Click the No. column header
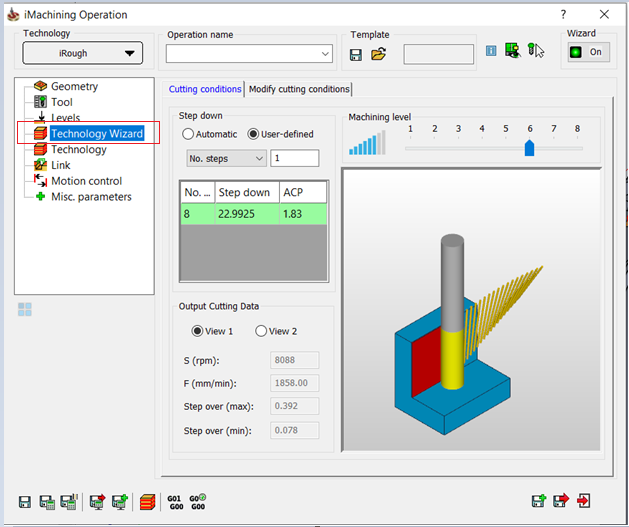 pyautogui.click(x=198, y=193)
